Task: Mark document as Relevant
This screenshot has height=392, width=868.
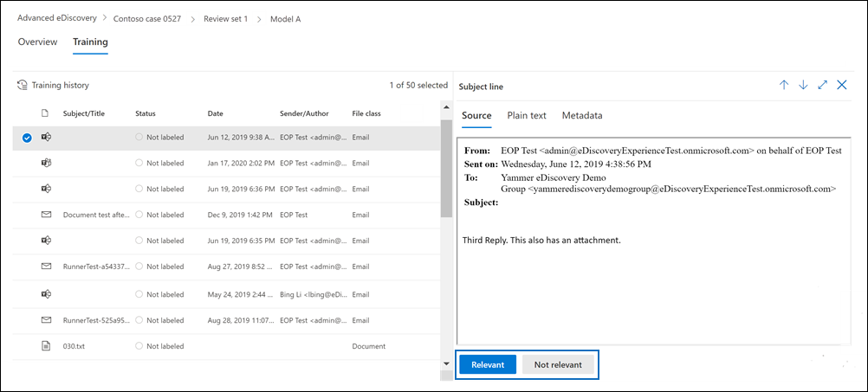Action: coord(488,364)
